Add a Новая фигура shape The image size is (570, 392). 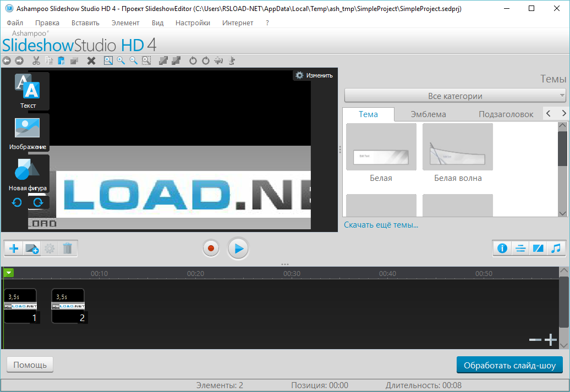(x=28, y=174)
